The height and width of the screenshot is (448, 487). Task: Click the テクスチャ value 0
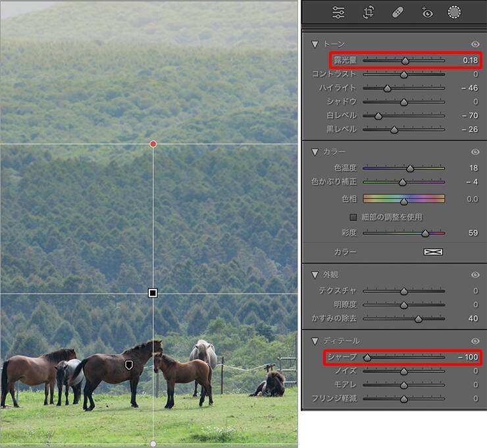(x=476, y=291)
